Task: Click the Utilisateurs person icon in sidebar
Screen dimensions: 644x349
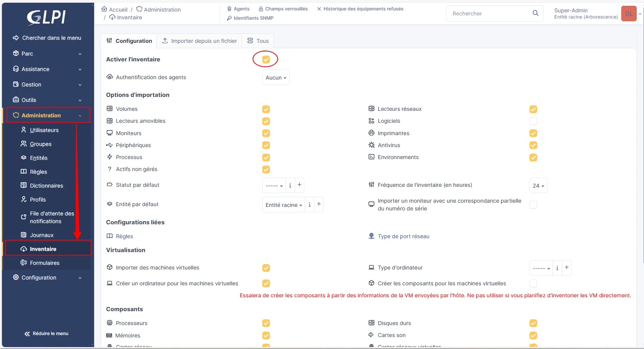Action: (x=24, y=130)
